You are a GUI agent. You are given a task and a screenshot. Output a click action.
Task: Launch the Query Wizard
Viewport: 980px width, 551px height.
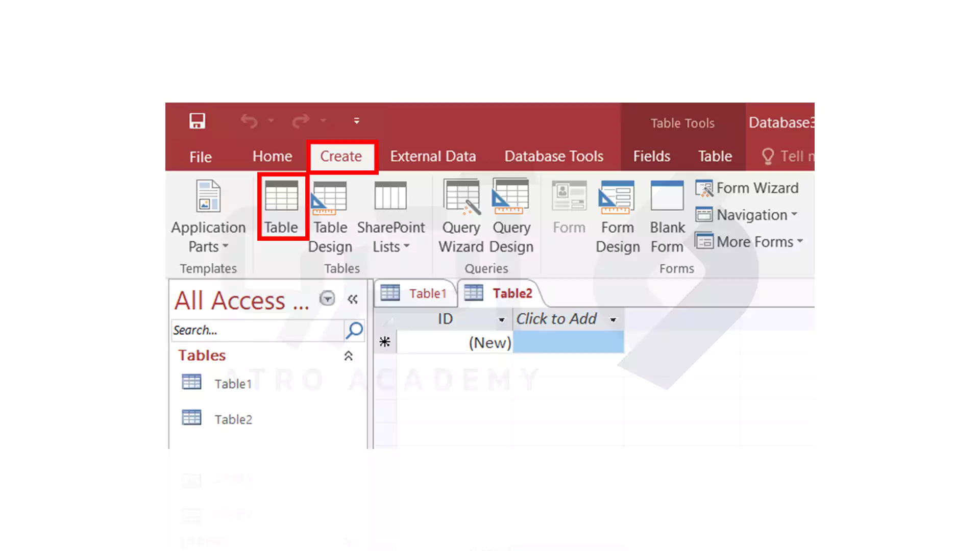pyautogui.click(x=461, y=216)
